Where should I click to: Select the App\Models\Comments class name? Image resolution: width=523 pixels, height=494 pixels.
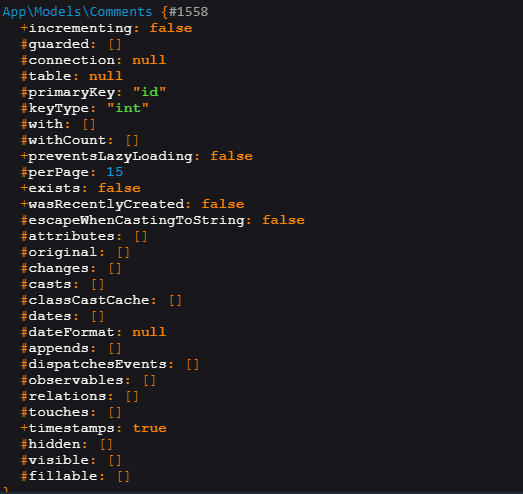tap(77, 12)
